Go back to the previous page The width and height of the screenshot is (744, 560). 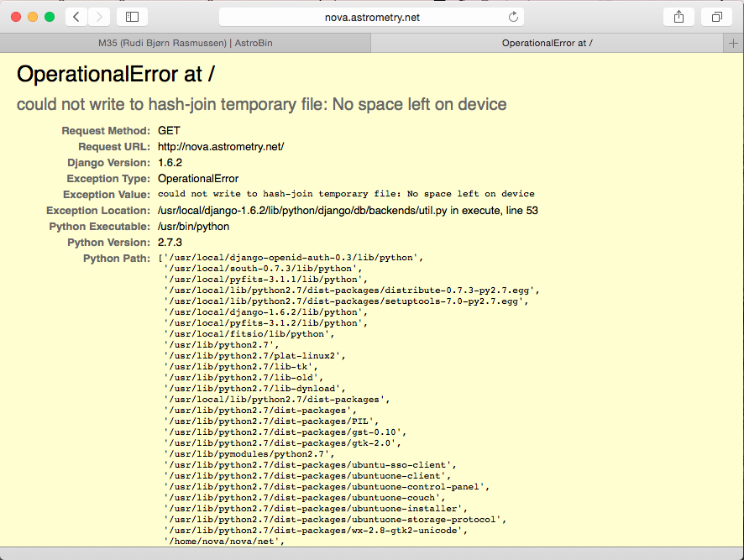(76, 17)
